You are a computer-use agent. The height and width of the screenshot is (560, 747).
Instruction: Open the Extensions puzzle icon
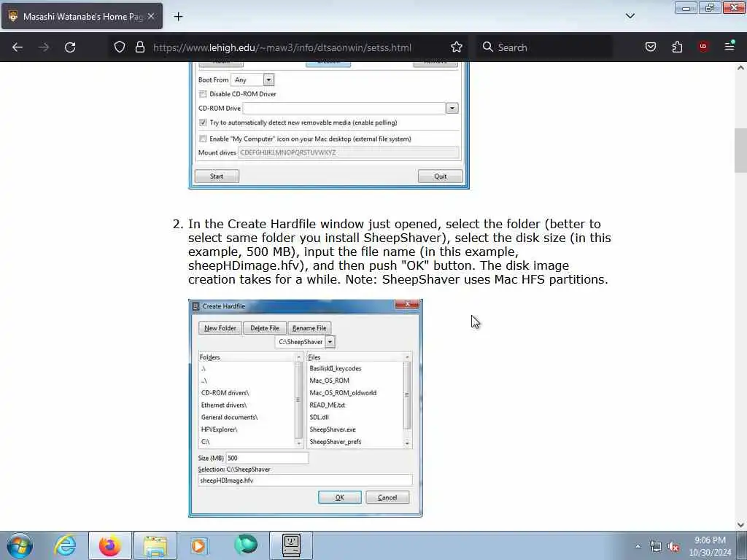(x=677, y=47)
